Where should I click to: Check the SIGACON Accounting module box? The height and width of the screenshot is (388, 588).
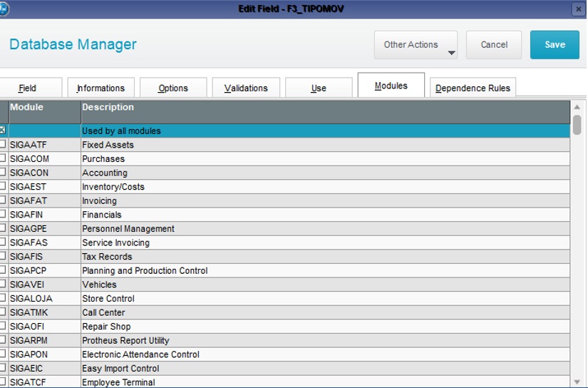pyautogui.click(x=3, y=172)
